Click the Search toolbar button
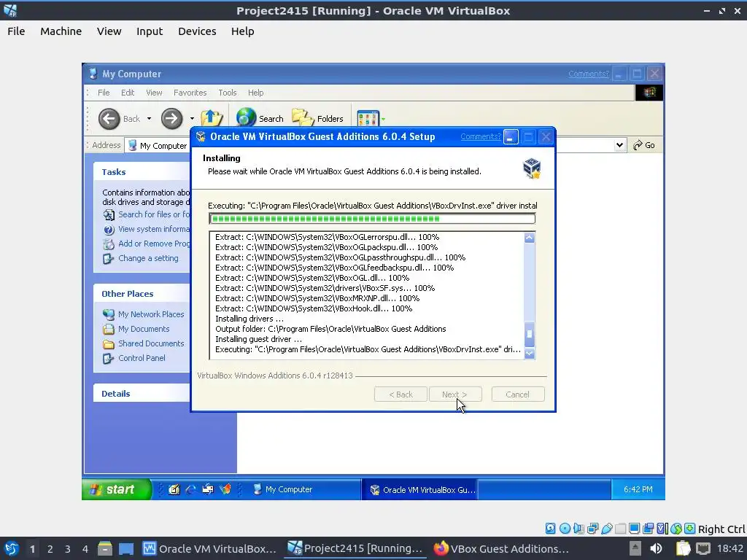The width and height of the screenshot is (747, 560). (x=260, y=118)
